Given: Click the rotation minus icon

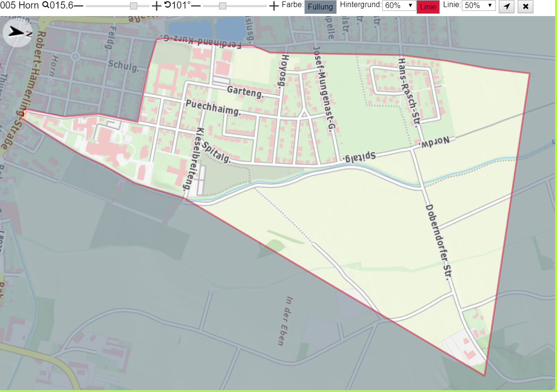Looking at the screenshot, I should coord(196,6).
